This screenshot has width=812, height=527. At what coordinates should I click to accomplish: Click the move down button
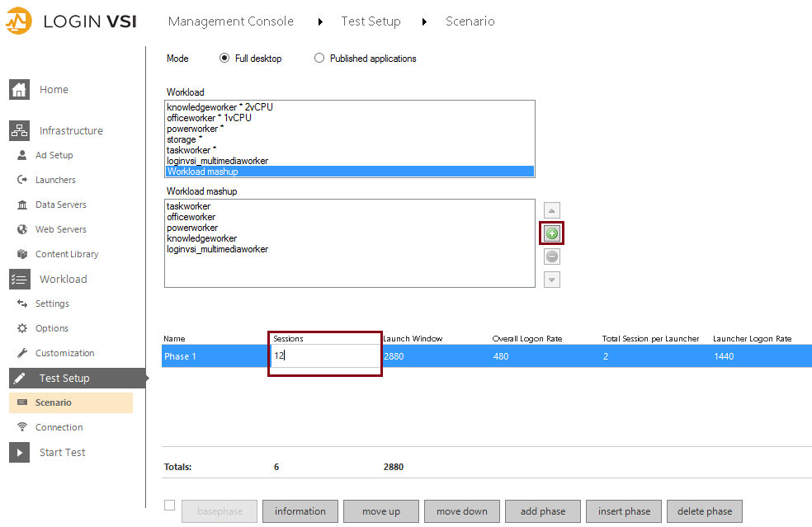462,511
